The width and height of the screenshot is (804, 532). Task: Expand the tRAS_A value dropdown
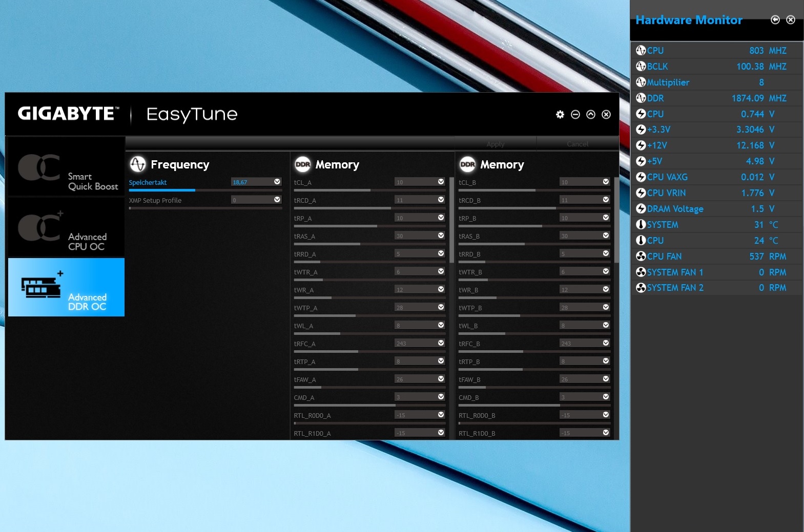[x=441, y=236]
